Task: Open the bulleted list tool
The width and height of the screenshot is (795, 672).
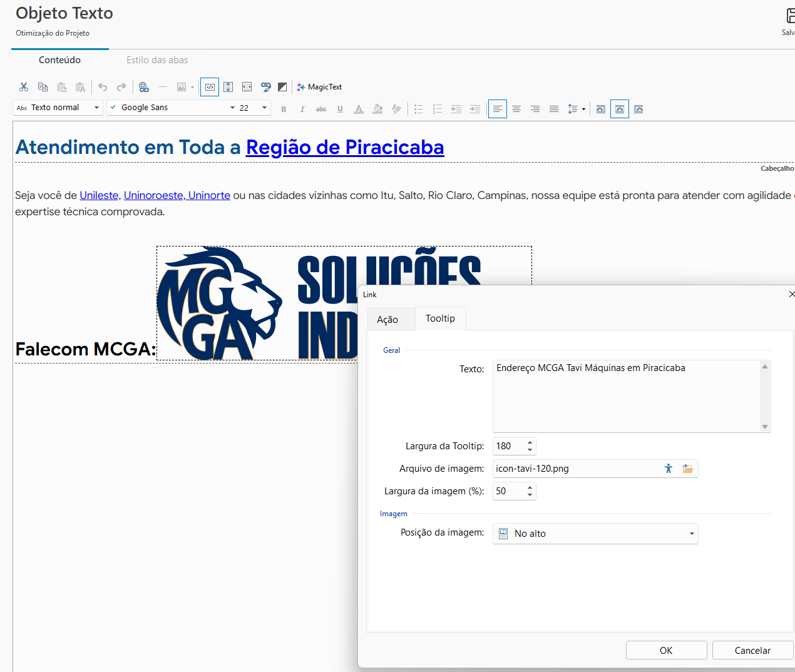Action: (418, 109)
